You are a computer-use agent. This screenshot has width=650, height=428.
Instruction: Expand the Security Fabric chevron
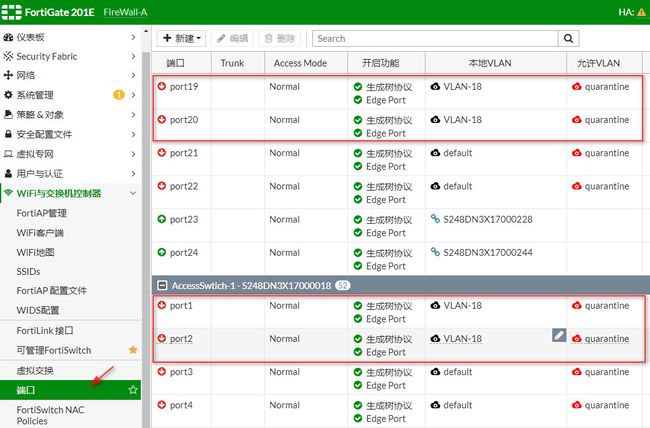pos(133,56)
